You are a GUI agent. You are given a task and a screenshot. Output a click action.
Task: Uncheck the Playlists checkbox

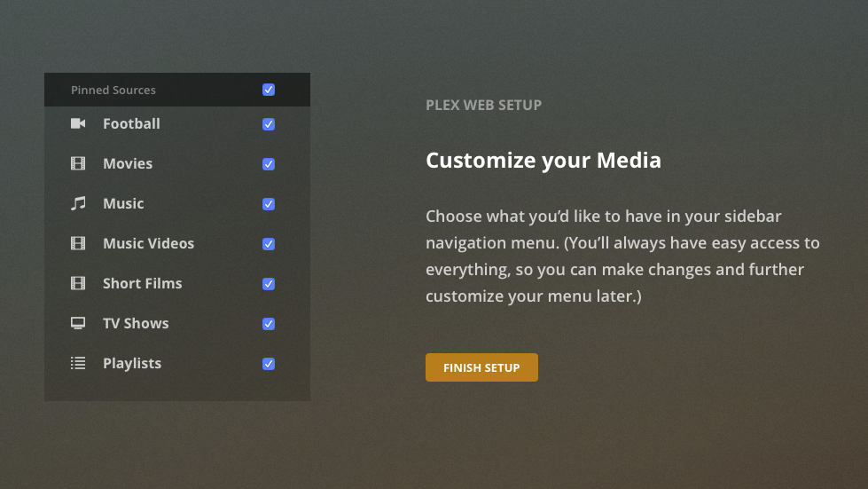[269, 364]
